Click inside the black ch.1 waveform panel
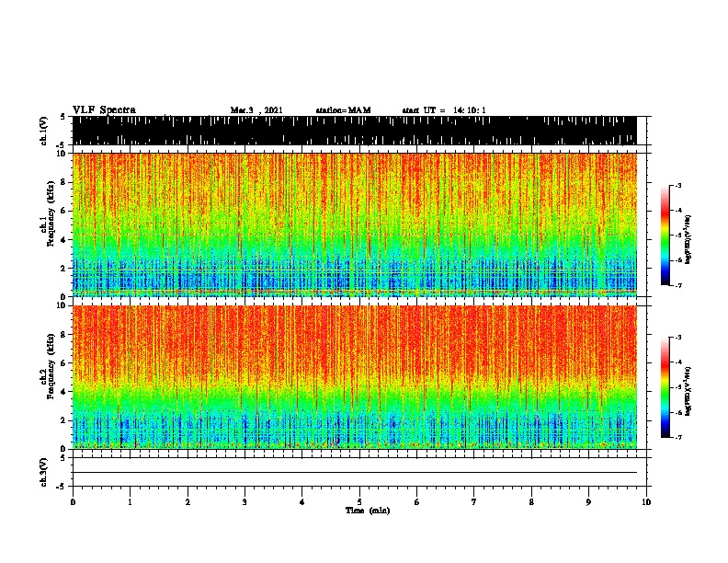 (355, 131)
